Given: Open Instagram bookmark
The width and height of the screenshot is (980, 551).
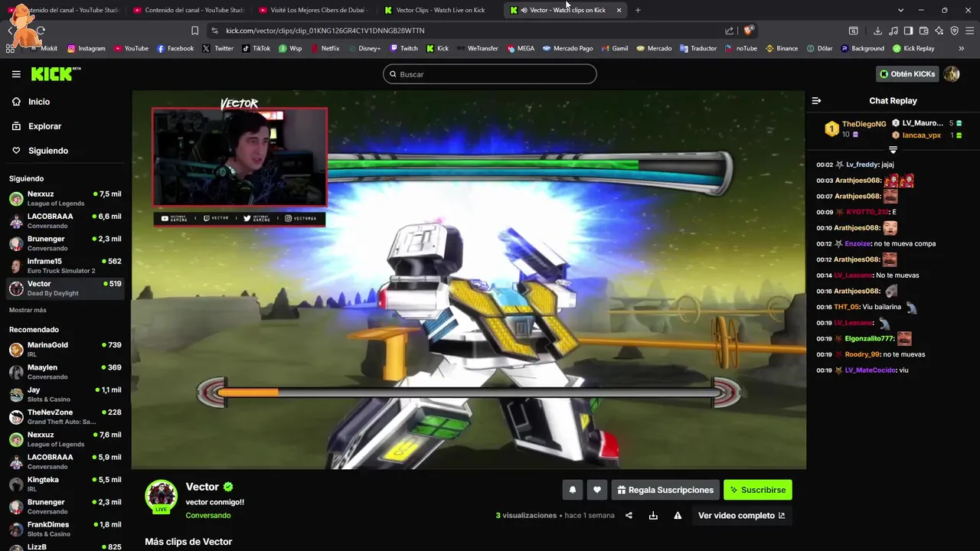Looking at the screenshot, I should 87,48.
